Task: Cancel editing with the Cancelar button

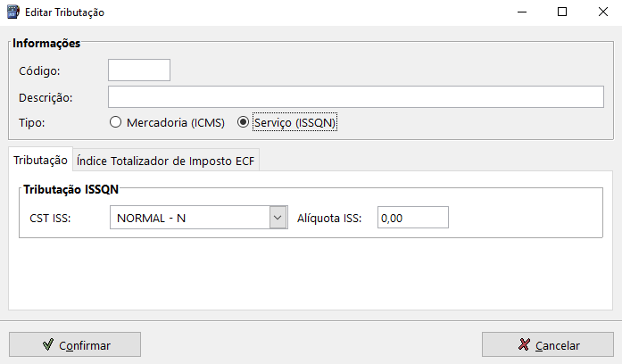Action: click(548, 344)
